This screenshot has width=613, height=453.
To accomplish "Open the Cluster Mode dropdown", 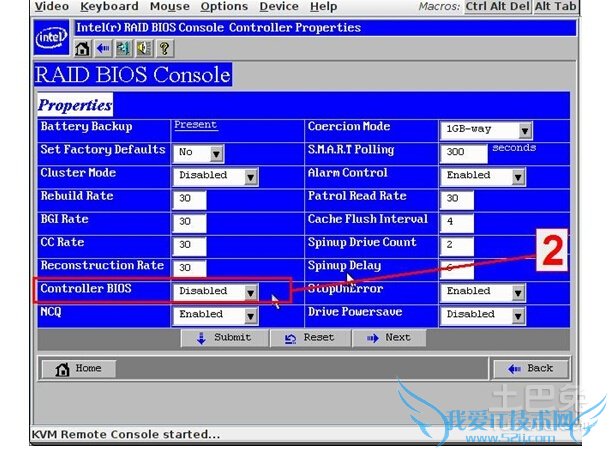I will pos(216,176).
